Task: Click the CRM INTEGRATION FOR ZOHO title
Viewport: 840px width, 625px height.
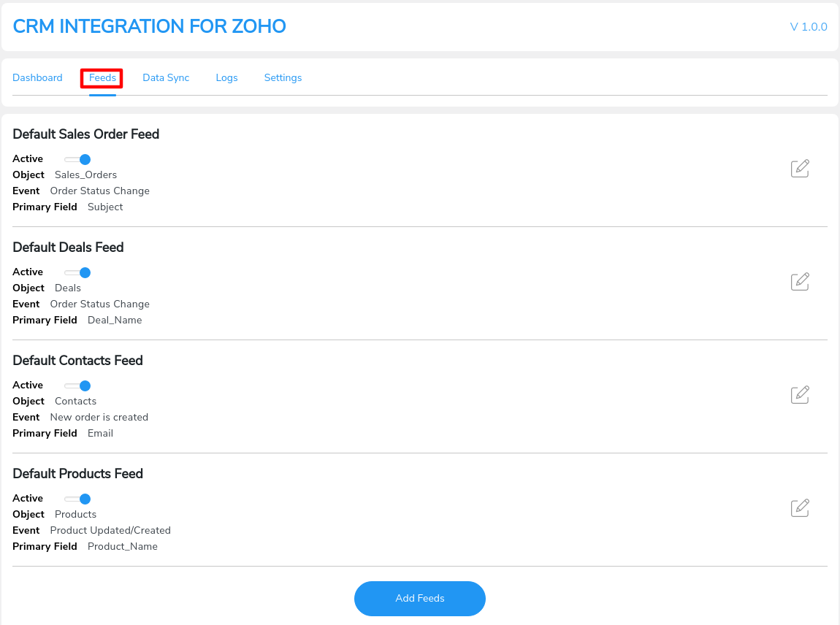Action: tap(149, 26)
